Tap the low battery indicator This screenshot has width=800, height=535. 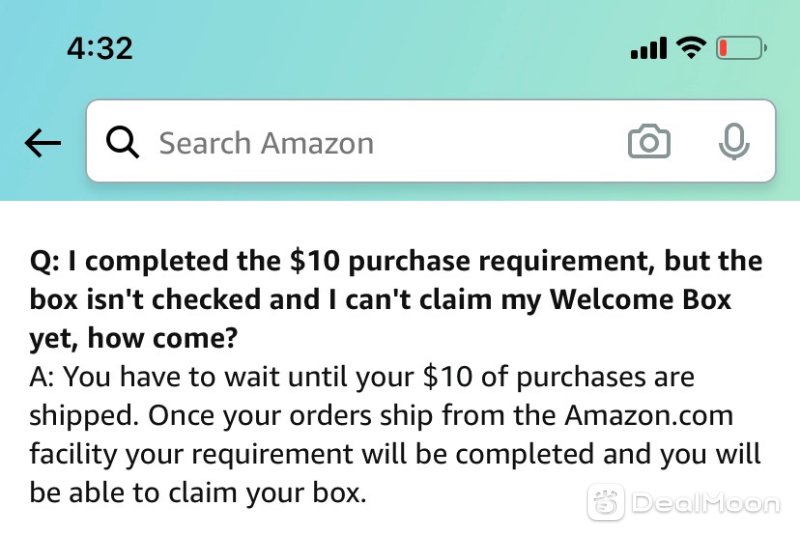tap(741, 48)
